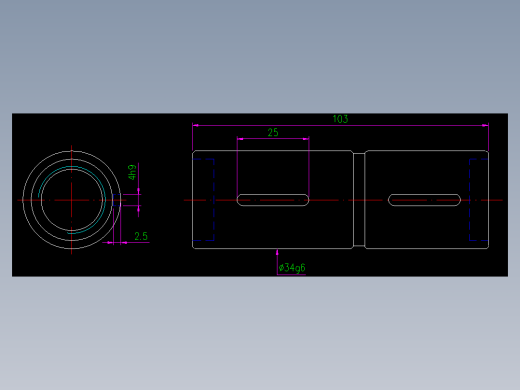
Task: Click the left dashed blue bore outline
Action: (x=203, y=200)
